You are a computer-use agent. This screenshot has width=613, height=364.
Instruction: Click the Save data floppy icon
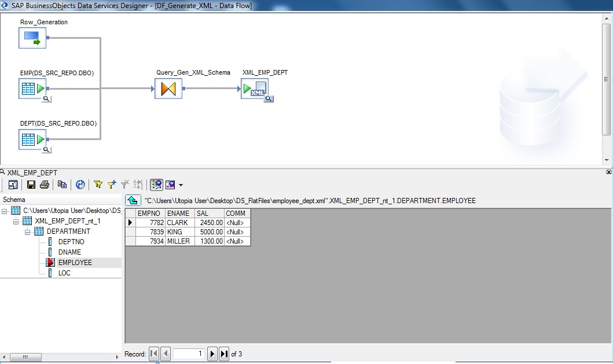[x=31, y=185]
